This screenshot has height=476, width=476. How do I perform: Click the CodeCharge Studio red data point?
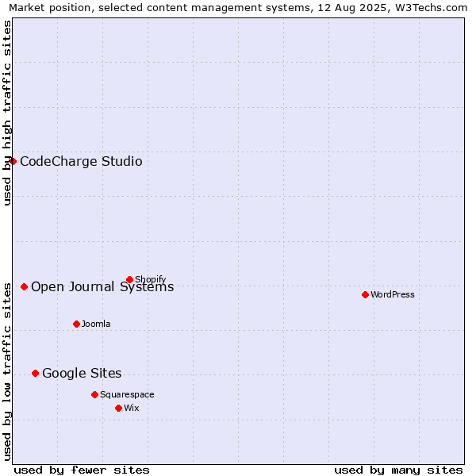pyautogui.click(x=13, y=161)
